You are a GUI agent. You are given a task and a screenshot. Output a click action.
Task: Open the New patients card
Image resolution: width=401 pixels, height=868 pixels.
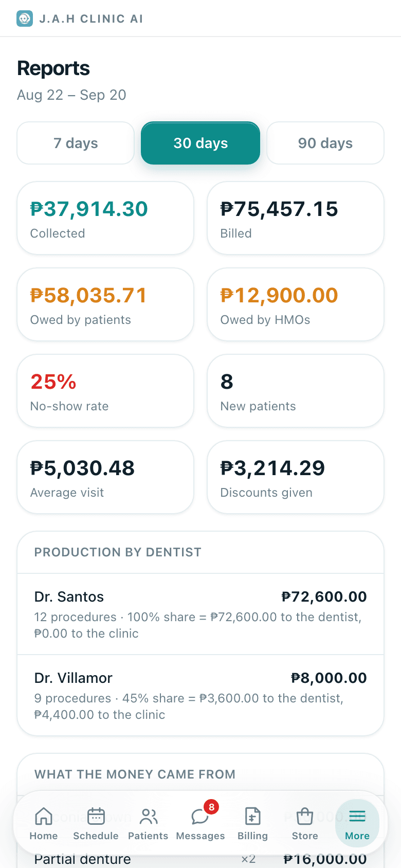(x=296, y=391)
